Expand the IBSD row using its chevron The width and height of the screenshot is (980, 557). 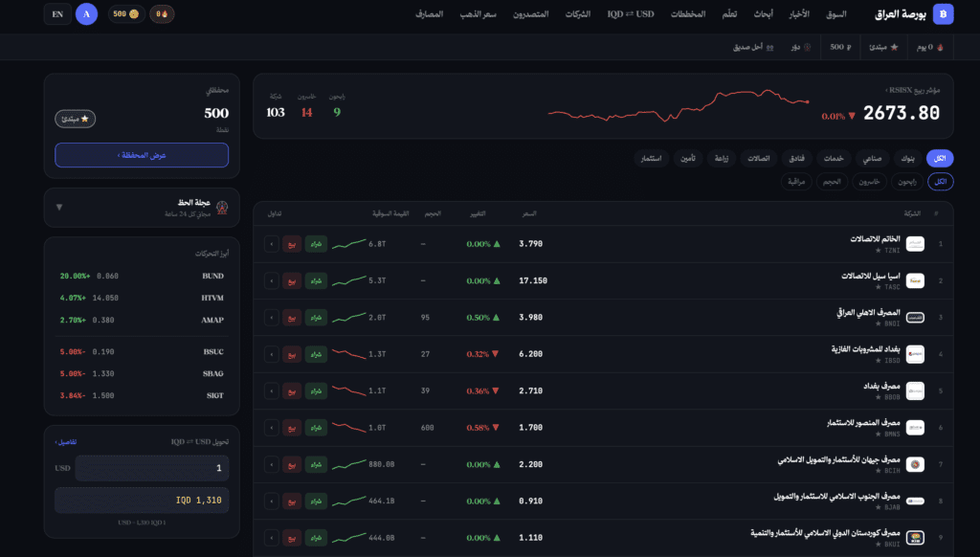coord(271,354)
